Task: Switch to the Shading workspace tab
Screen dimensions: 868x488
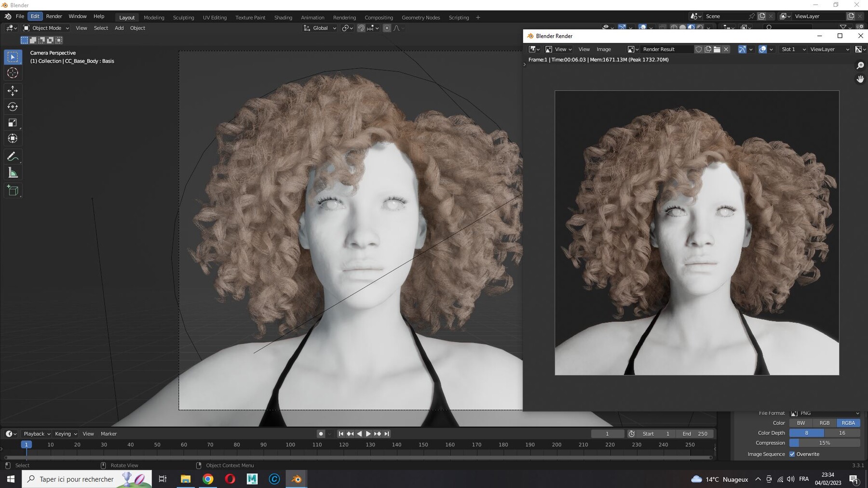Action: [283, 17]
